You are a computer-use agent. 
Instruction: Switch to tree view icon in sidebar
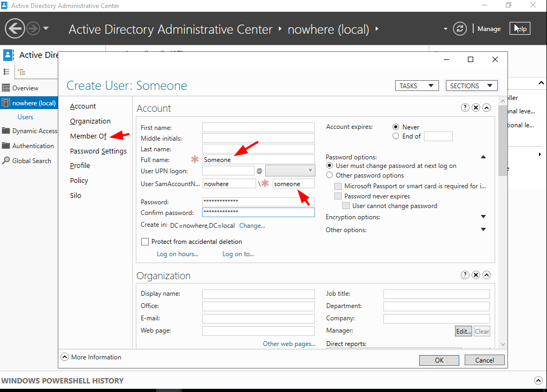[21, 72]
